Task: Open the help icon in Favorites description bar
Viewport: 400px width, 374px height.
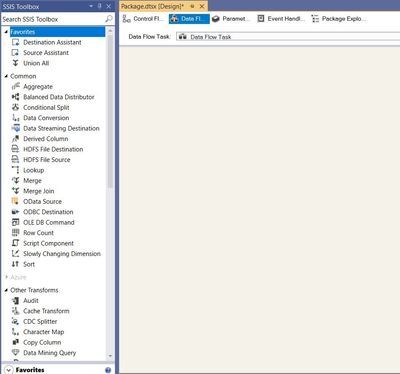Action: point(108,370)
